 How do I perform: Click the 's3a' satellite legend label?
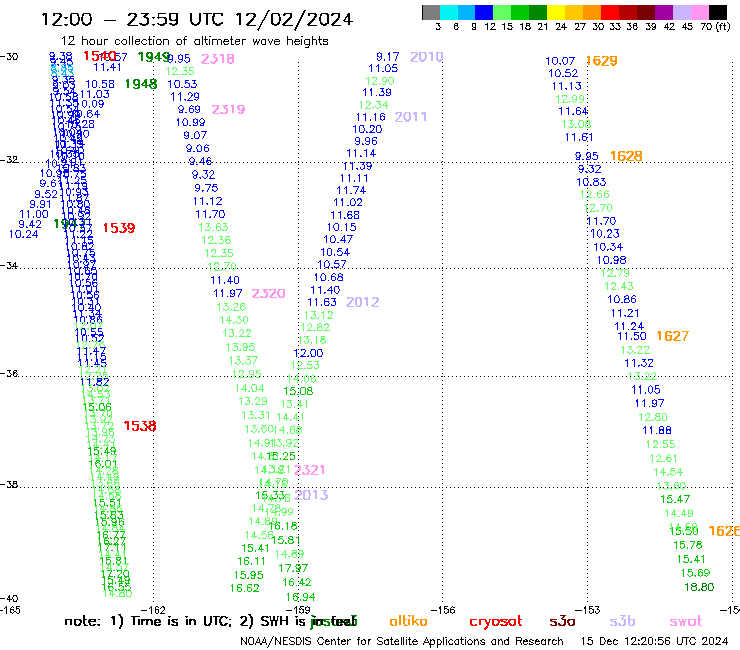pyautogui.click(x=562, y=621)
